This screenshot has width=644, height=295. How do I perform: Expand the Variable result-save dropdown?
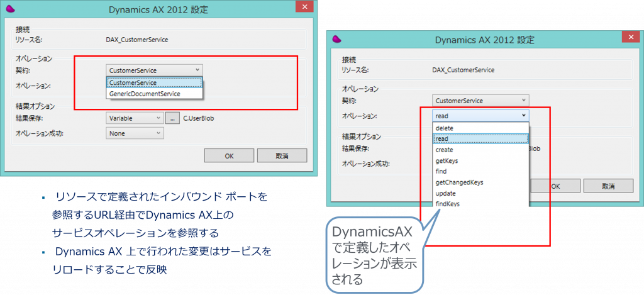point(135,118)
